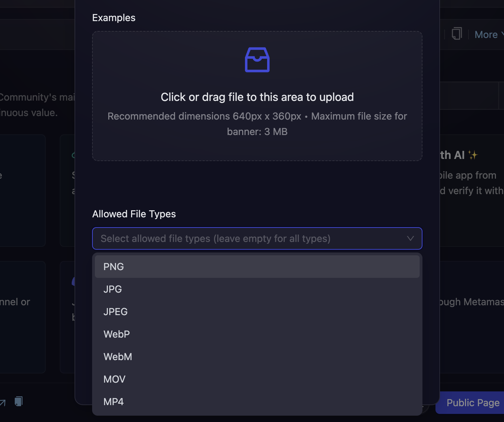Select JPG from the file type list

coord(112,289)
